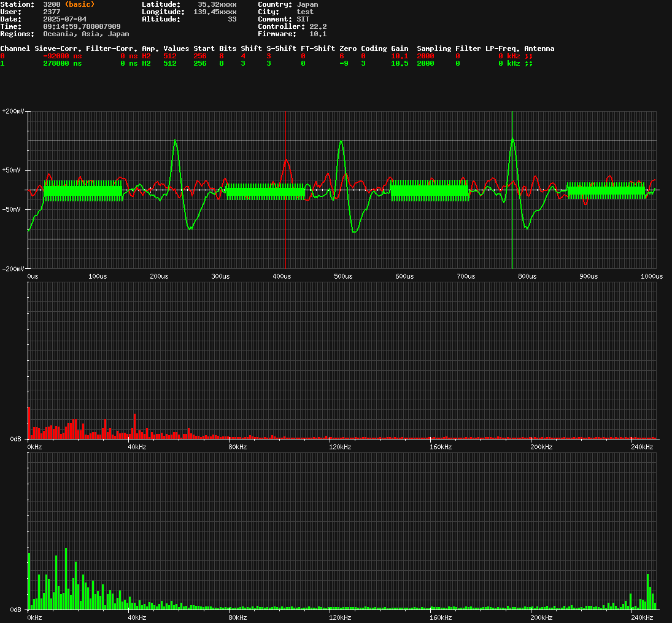Image resolution: width=672 pixels, height=623 pixels.
Task: Click the orange (basic) station label
Action: [x=80, y=4]
